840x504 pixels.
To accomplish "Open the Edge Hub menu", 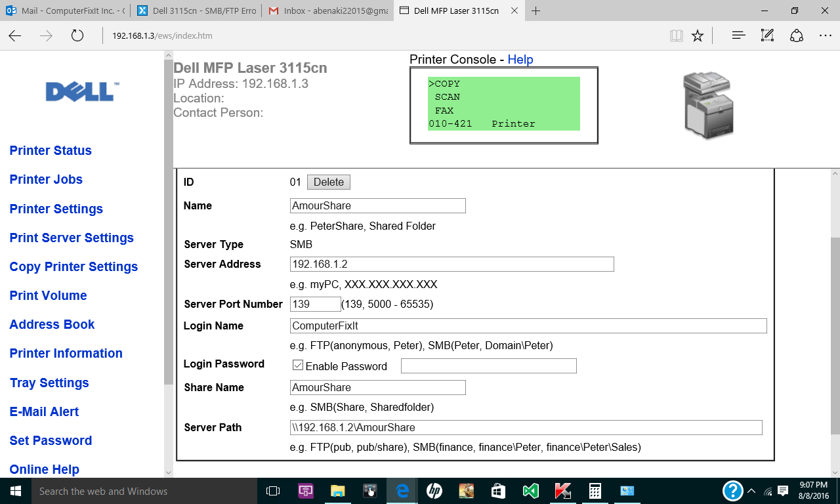I will [738, 36].
